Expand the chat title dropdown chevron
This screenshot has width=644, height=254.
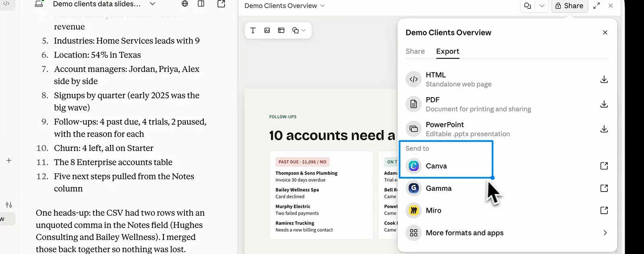tap(153, 4)
